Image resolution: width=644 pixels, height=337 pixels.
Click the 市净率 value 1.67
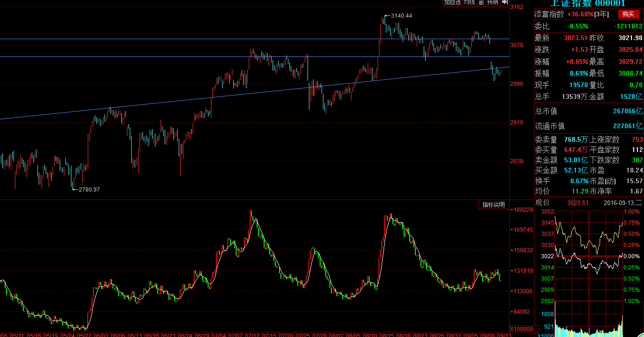coord(637,191)
